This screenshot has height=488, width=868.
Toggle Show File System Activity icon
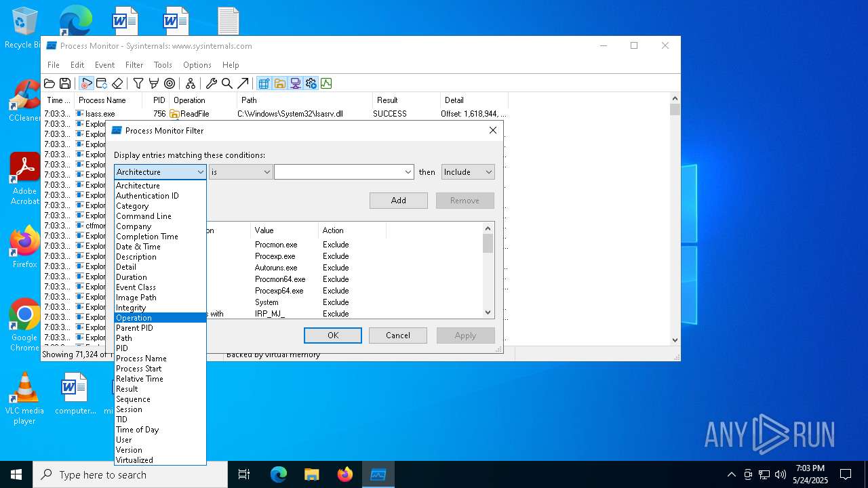coord(279,83)
